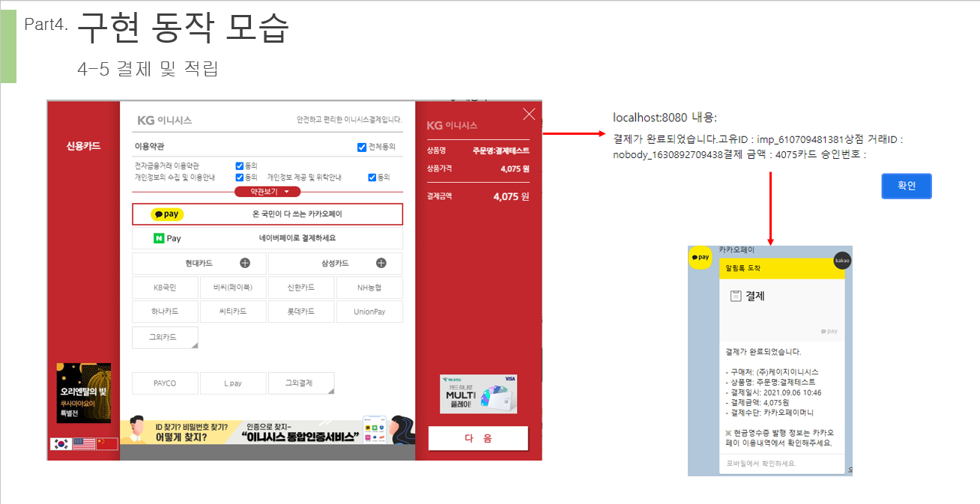Click 모바일에서 확인하세요 link in chat

pyautogui.click(x=762, y=464)
